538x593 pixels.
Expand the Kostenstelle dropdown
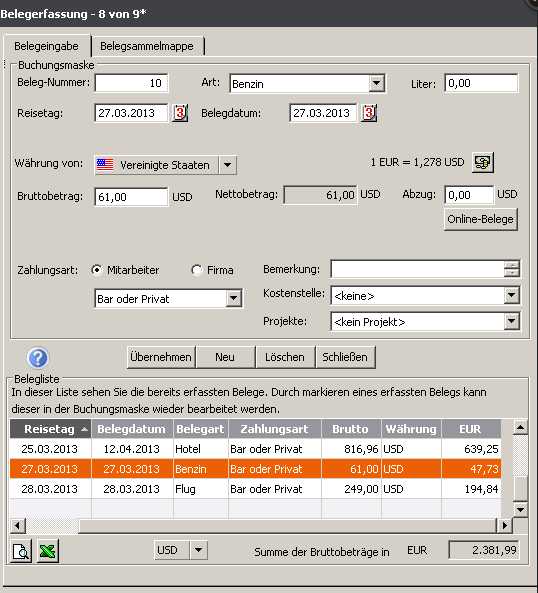(511, 295)
